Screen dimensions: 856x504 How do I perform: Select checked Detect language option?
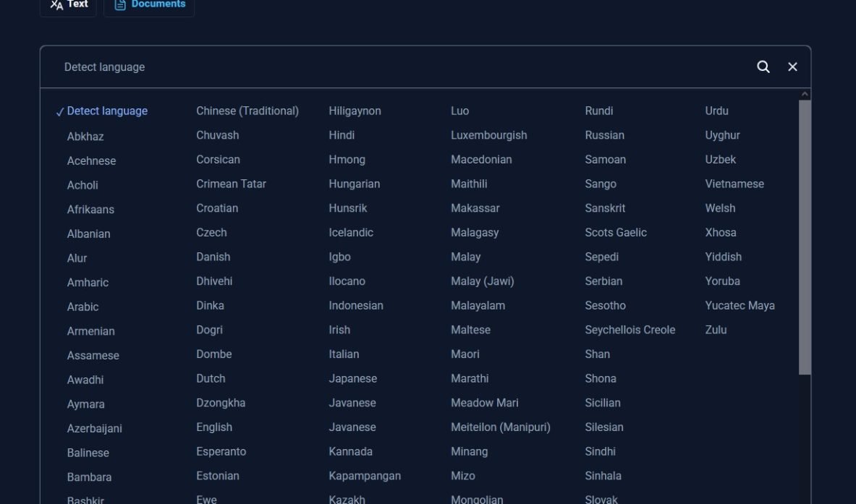click(x=101, y=111)
